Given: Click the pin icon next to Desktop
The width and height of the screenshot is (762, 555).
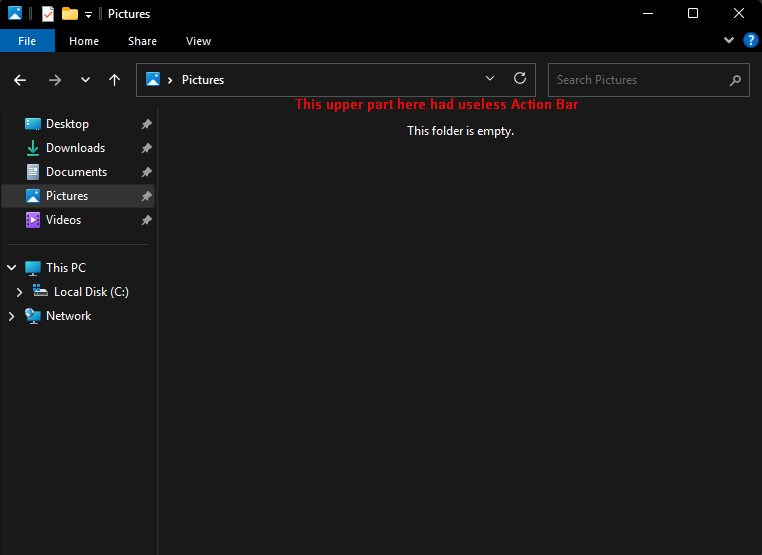Looking at the screenshot, I should pyautogui.click(x=146, y=124).
